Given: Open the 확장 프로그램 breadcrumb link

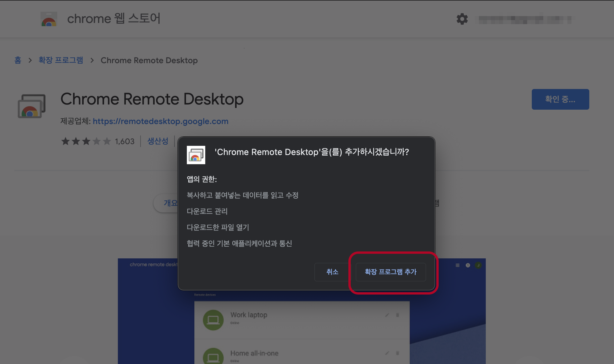Looking at the screenshot, I should click(x=61, y=60).
